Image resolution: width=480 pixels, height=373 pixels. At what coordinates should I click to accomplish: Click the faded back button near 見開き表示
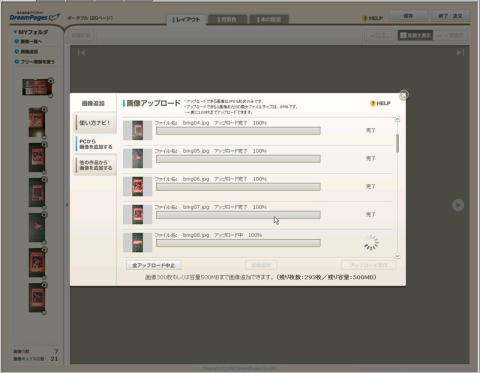380,35
